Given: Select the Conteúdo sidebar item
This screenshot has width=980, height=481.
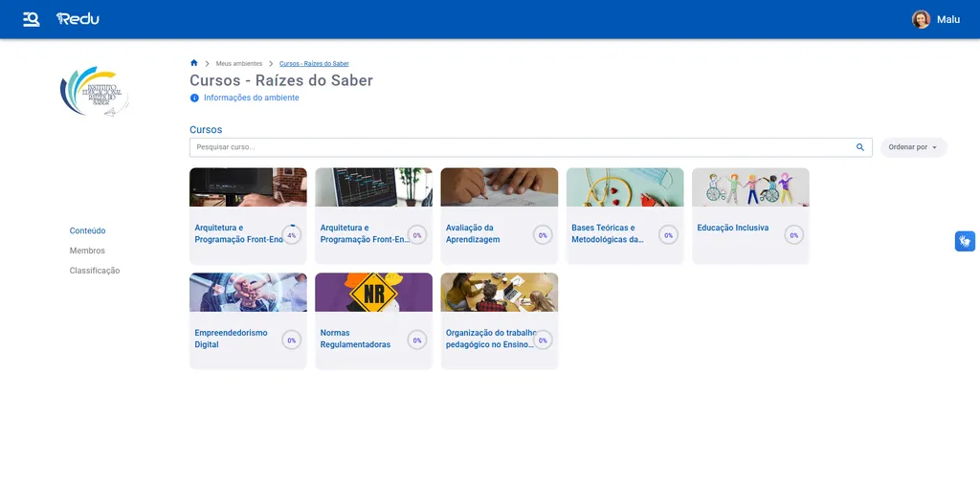Looking at the screenshot, I should click(x=87, y=230).
